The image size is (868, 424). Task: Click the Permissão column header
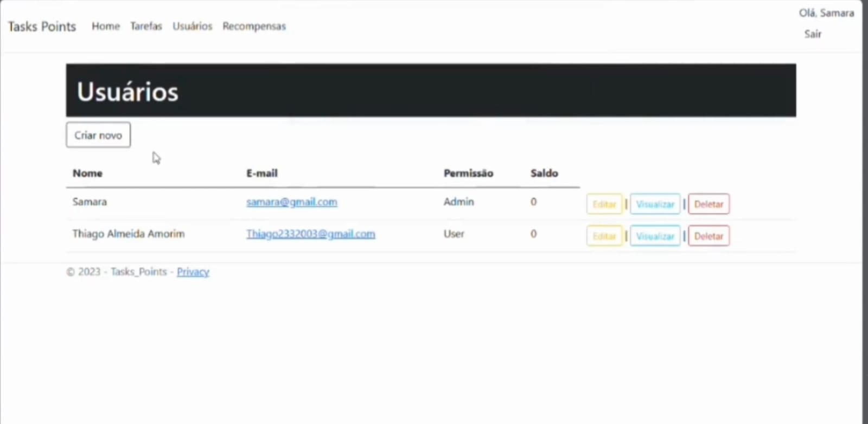click(468, 174)
